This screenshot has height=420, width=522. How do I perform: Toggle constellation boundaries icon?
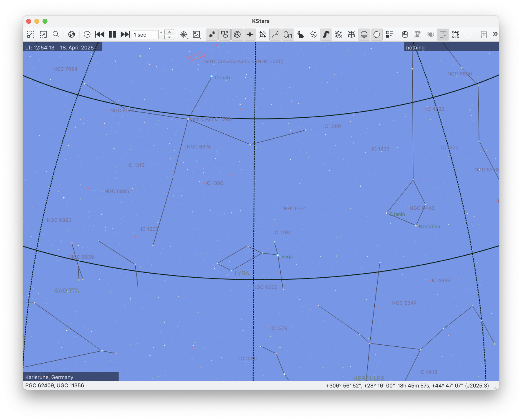(x=313, y=35)
